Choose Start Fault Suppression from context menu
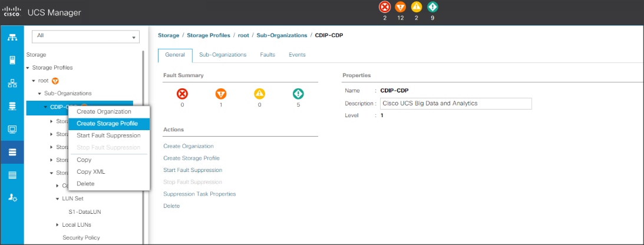Image resolution: width=644 pixels, height=245 pixels. [110, 135]
